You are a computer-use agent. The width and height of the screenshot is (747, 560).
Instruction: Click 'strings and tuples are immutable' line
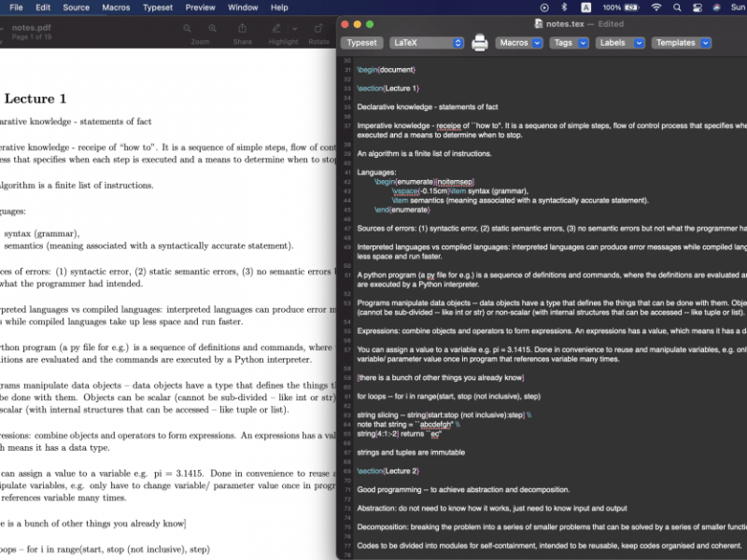(411, 453)
